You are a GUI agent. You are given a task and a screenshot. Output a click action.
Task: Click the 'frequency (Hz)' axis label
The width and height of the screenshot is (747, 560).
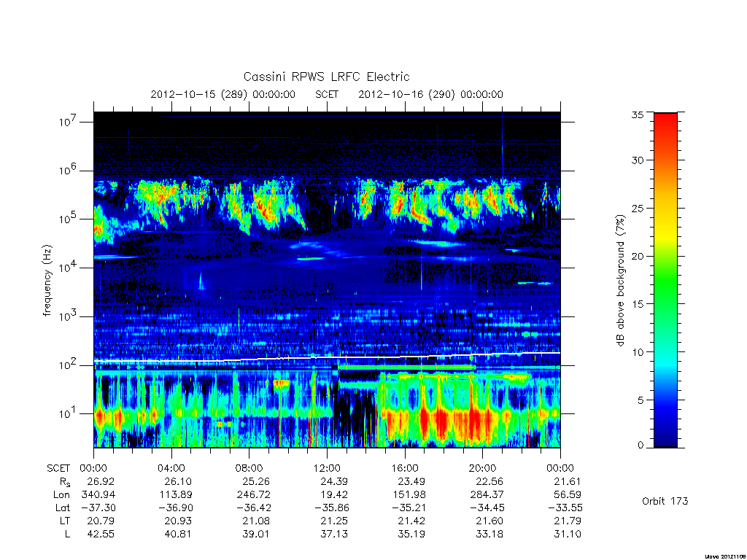[x=47, y=281]
